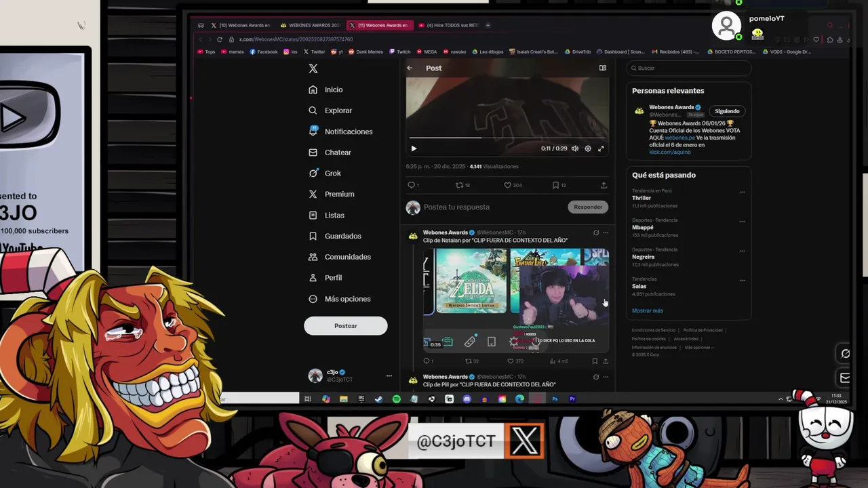
Task: Open the Facebook bookmark
Action: (x=264, y=52)
